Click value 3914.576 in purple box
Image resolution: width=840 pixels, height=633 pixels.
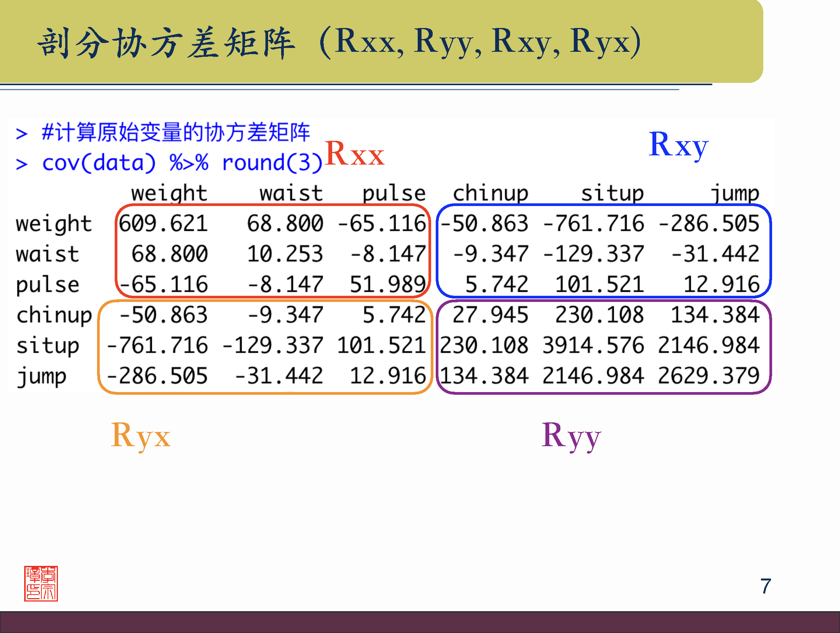(x=593, y=345)
